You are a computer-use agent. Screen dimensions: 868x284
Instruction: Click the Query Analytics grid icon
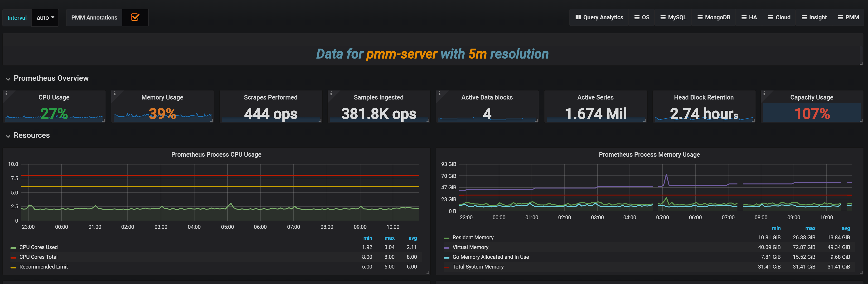(578, 17)
